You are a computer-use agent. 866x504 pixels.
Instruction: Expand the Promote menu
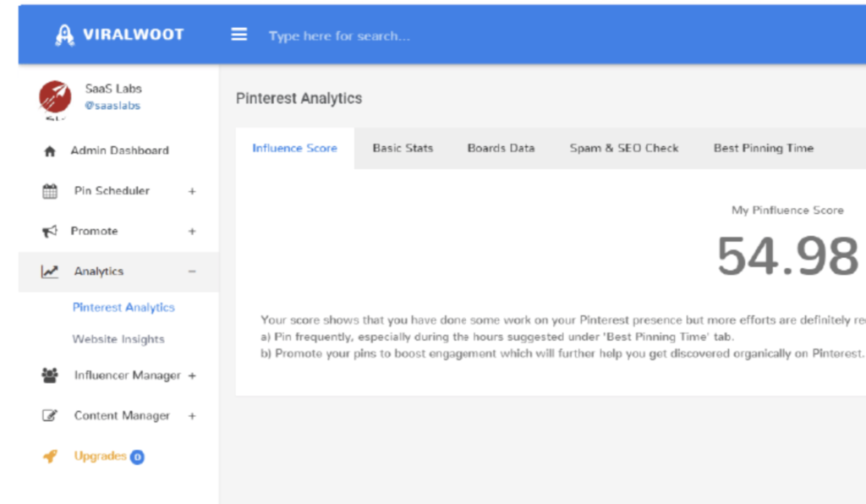[194, 231]
